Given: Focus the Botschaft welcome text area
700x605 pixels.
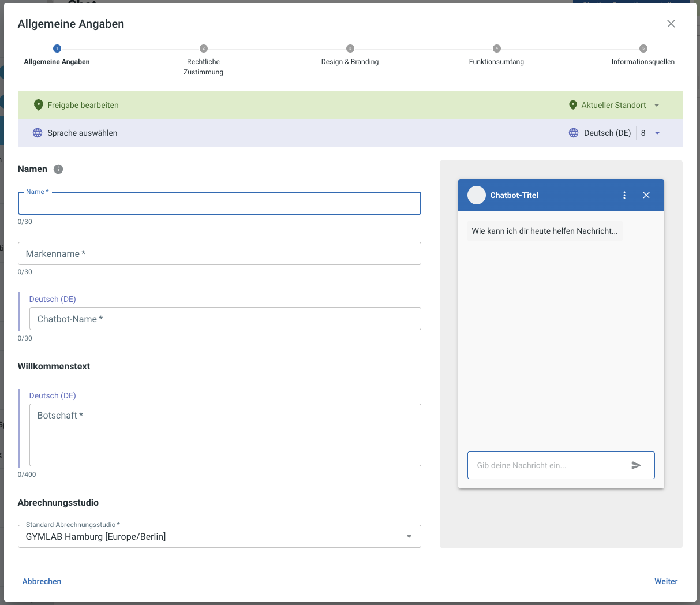Looking at the screenshot, I should [225, 435].
